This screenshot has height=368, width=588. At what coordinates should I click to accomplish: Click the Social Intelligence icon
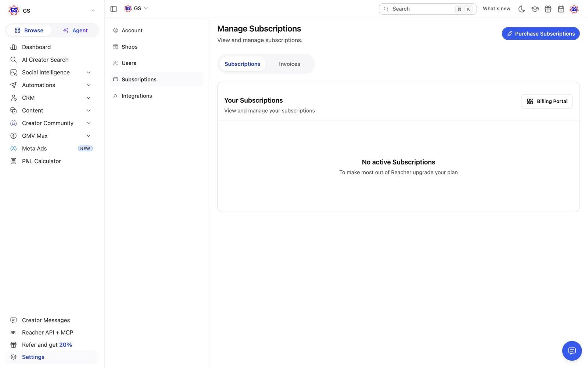(14, 72)
